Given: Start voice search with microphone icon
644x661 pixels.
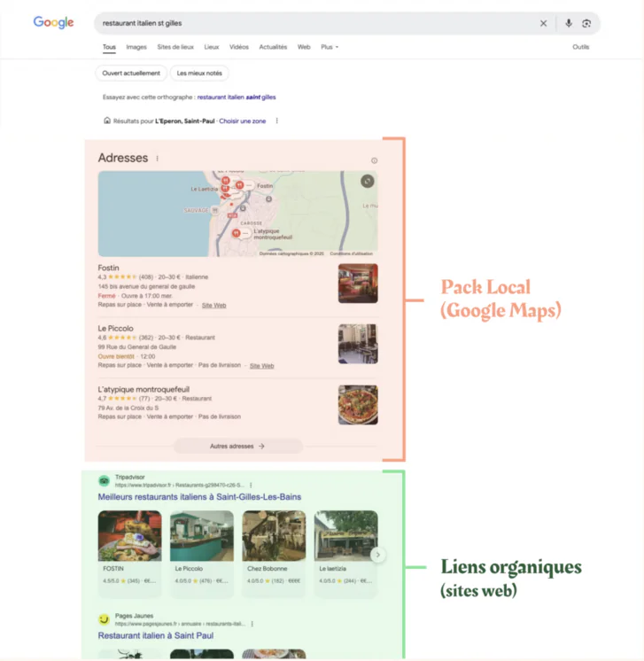Looking at the screenshot, I should [569, 23].
